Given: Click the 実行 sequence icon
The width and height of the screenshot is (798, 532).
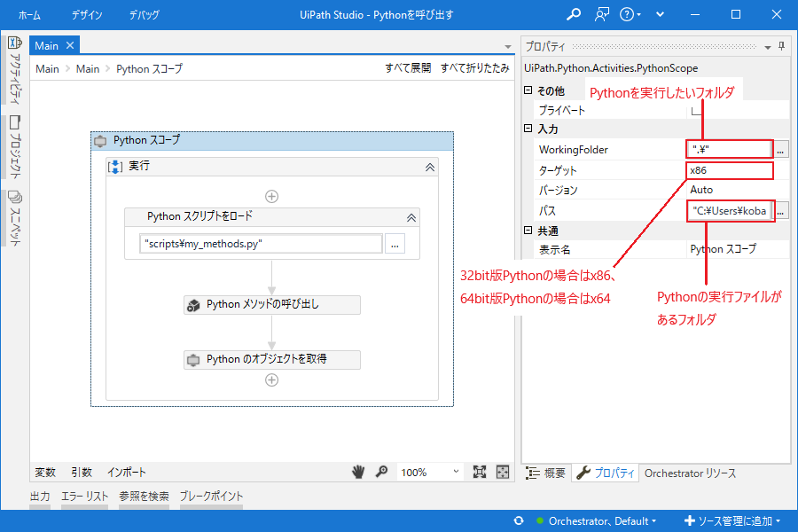Looking at the screenshot, I should pyautogui.click(x=115, y=167).
